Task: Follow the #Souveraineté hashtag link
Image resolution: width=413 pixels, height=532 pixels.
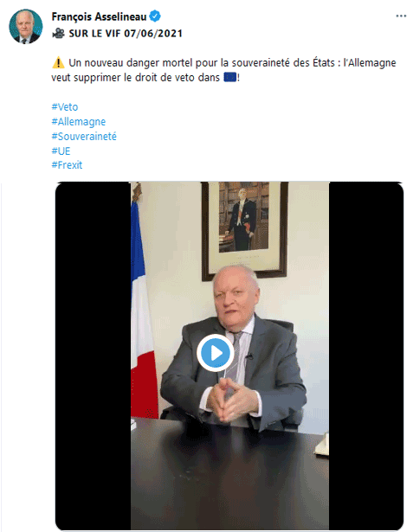Action: [x=84, y=136]
